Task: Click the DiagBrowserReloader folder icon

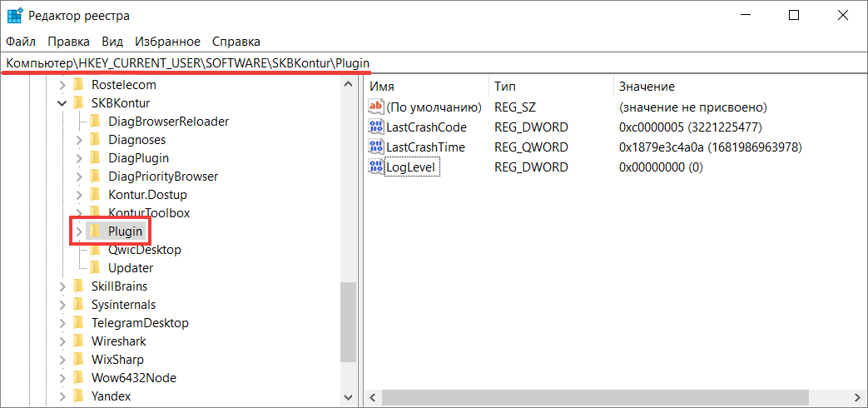Action: pos(95,122)
